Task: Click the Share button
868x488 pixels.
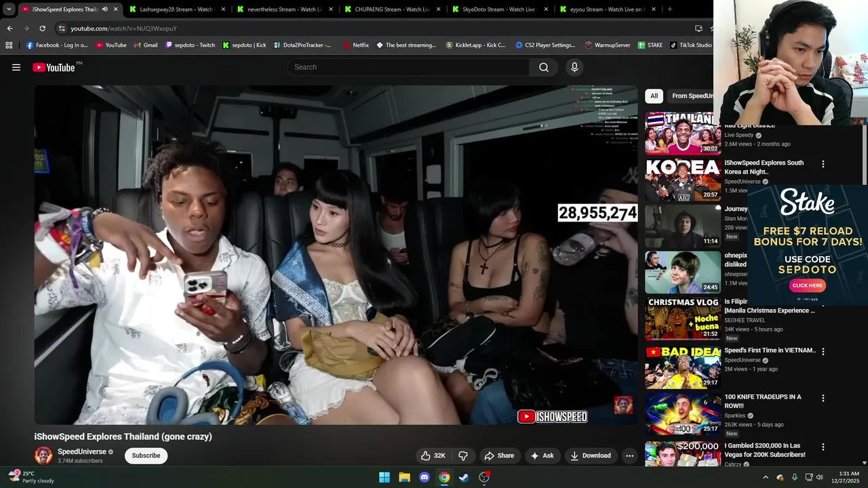Action: (499, 455)
